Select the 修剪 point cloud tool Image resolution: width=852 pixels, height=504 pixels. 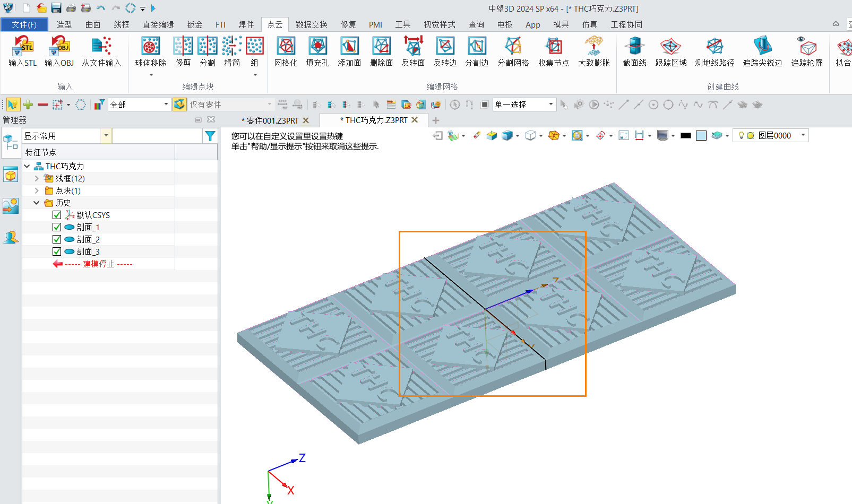click(x=183, y=51)
